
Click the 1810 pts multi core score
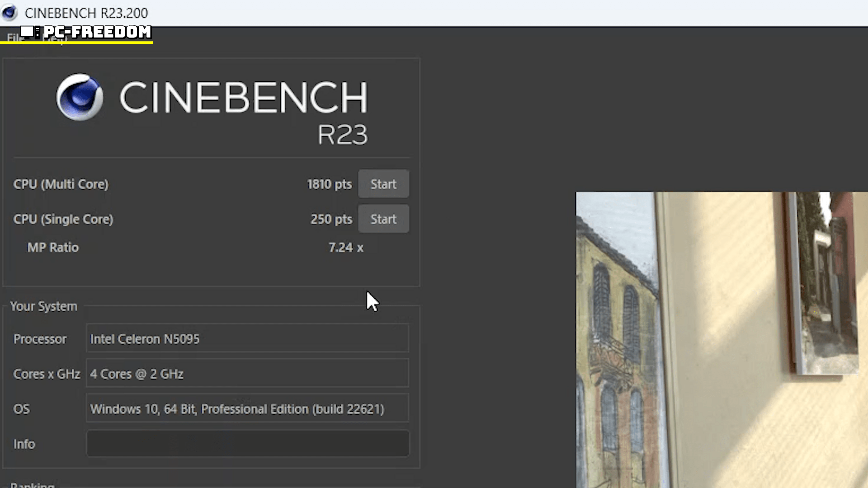tap(329, 184)
